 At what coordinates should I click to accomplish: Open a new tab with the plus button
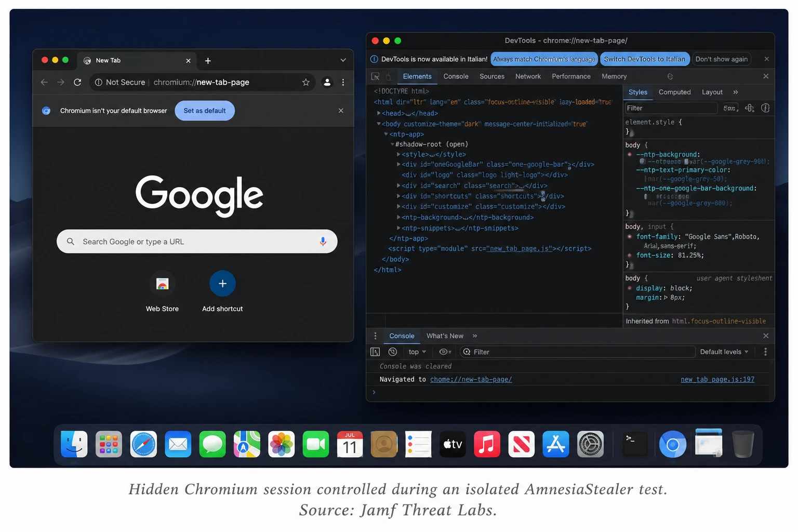point(208,61)
